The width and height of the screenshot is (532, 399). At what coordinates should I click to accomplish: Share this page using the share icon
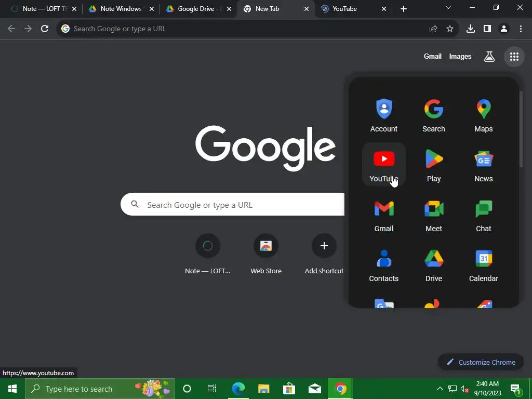(x=433, y=29)
